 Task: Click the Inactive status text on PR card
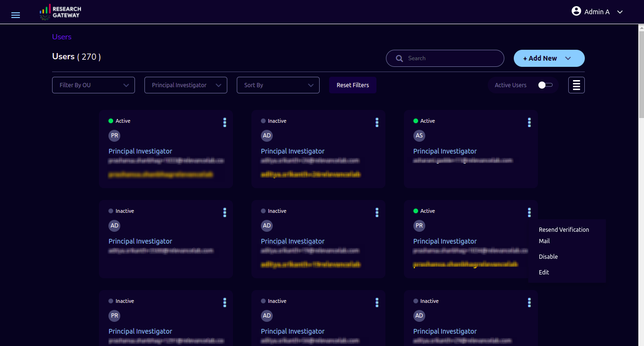tap(125, 301)
